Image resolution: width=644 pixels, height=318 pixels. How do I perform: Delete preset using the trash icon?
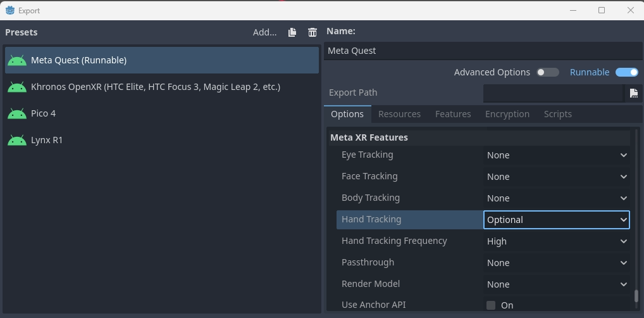point(312,32)
